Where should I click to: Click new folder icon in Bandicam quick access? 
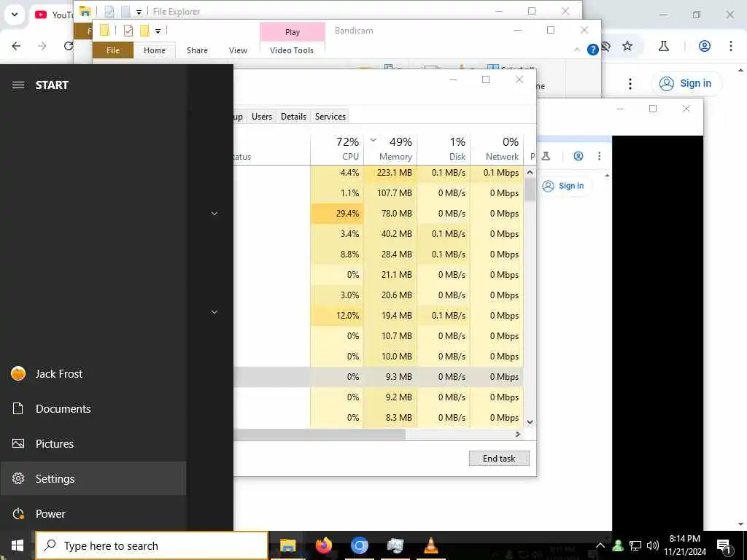(144, 31)
